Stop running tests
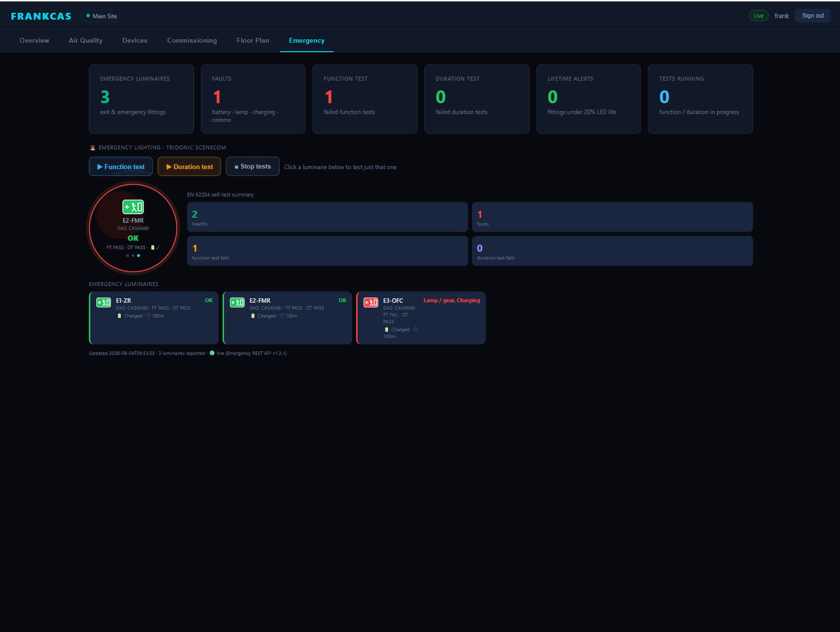The height and width of the screenshot is (632, 840). click(253, 167)
